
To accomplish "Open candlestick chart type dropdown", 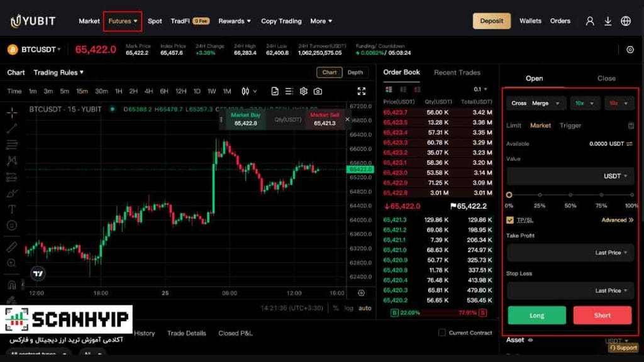I will pyautogui.click(x=249, y=91).
